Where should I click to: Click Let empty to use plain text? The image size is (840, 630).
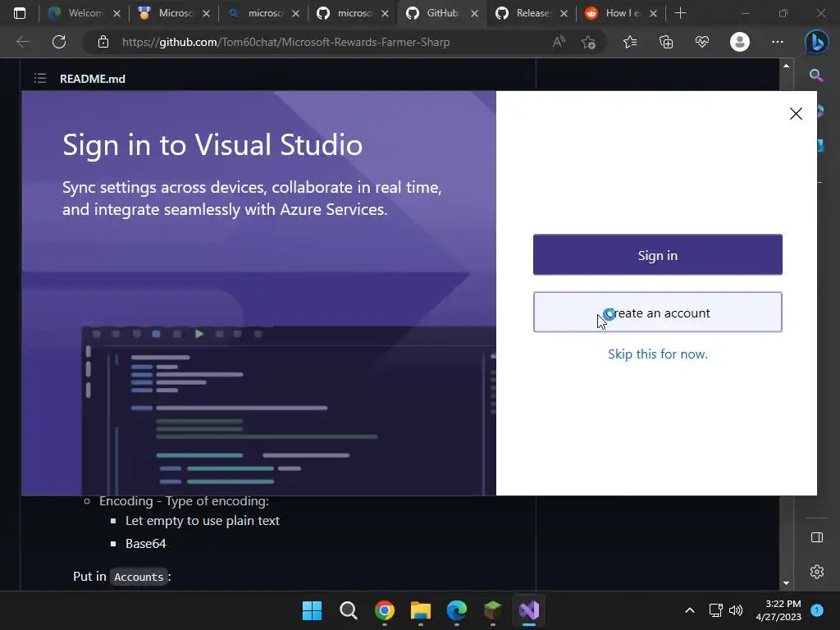point(203,521)
